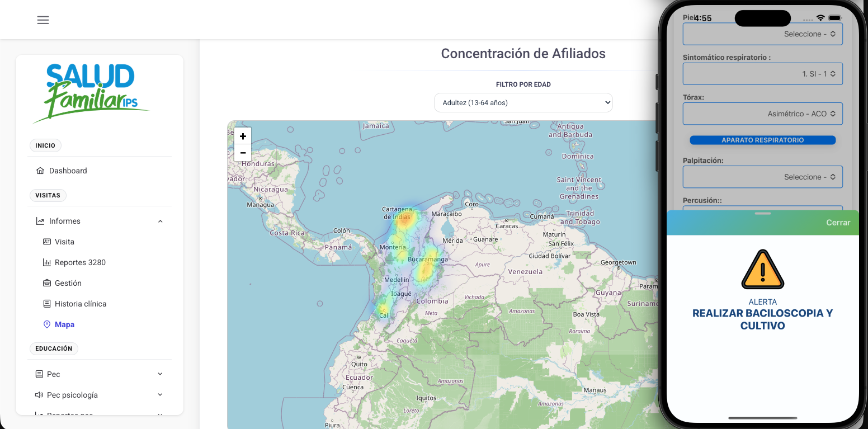Zoom in on the map with plus icon

click(x=243, y=135)
